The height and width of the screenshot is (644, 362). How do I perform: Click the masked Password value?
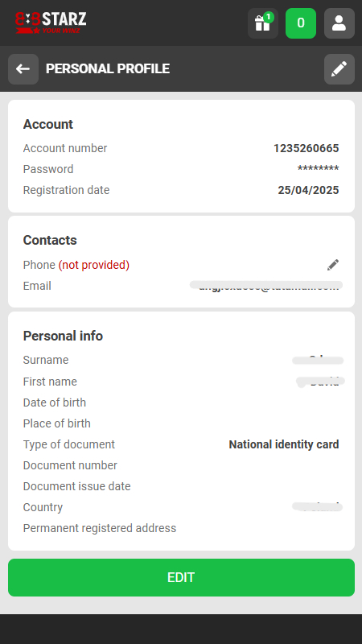pyautogui.click(x=318, y=169)
